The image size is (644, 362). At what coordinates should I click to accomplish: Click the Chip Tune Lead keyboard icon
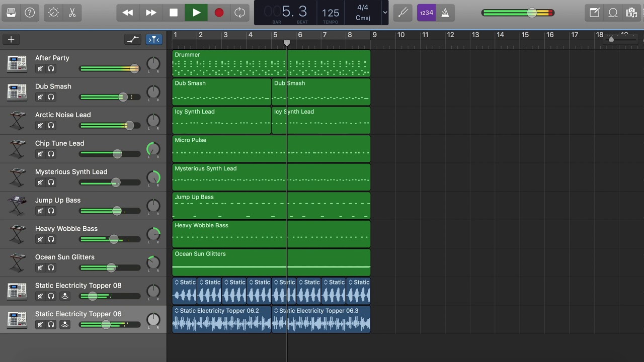(17, 148)
